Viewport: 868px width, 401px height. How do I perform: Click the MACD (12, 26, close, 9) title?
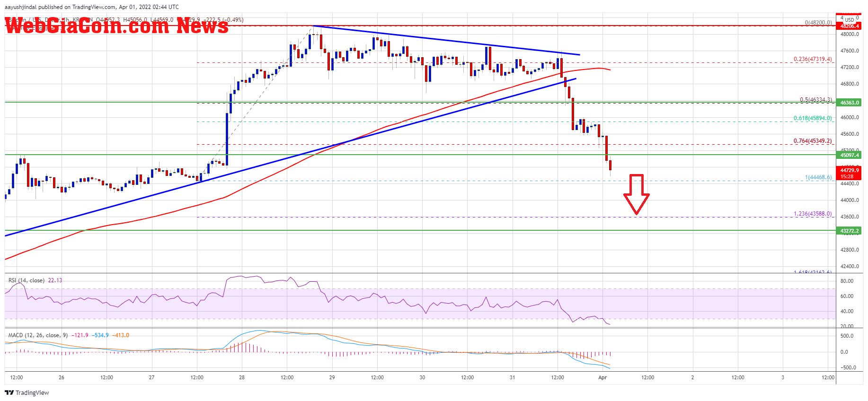coord(38,335)
